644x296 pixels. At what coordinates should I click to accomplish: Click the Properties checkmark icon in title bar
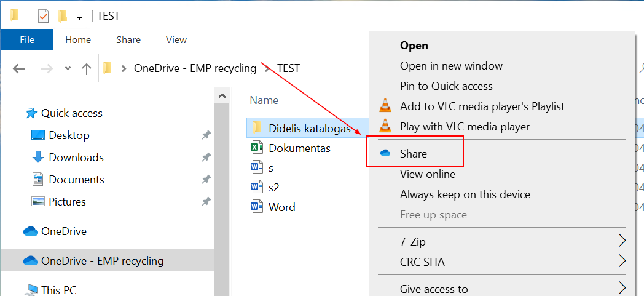coord(43,17)
